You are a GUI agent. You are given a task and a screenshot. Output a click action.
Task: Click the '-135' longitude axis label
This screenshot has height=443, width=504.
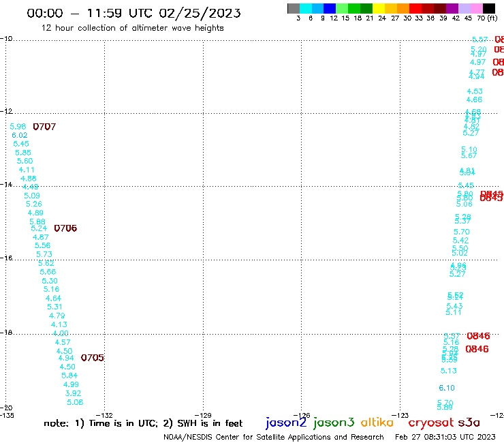7,415
